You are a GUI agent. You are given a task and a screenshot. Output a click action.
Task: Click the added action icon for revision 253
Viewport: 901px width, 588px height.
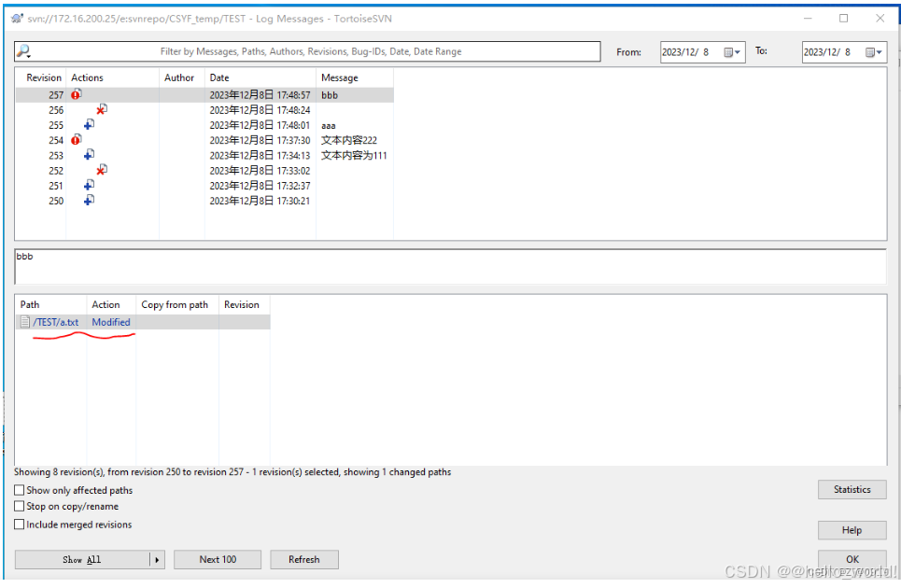[x=89, y=154]
